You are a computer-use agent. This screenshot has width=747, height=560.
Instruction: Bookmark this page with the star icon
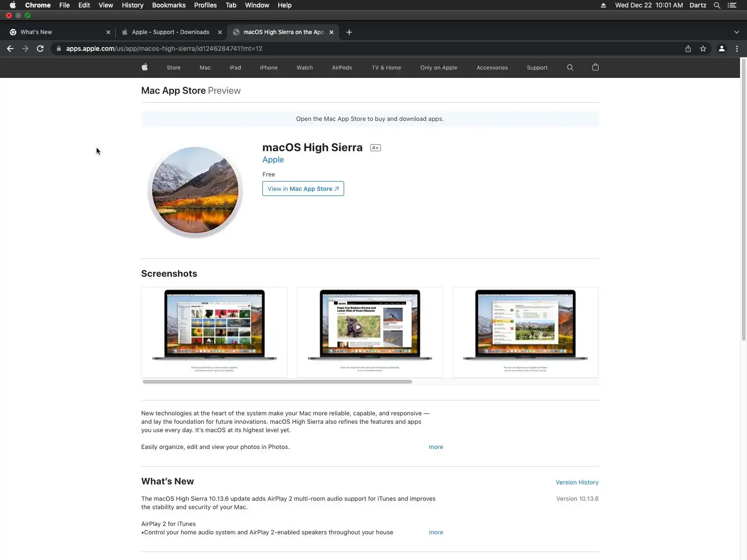(x=703, y=49)
